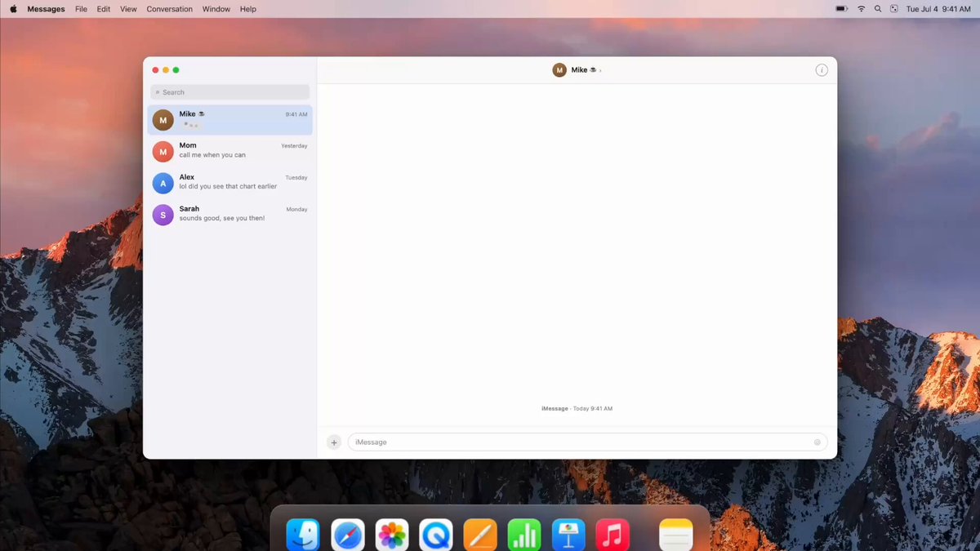Launch Music from the Dock
The width and height of the screenshot is (980, 551).
[x=612, y=535]
